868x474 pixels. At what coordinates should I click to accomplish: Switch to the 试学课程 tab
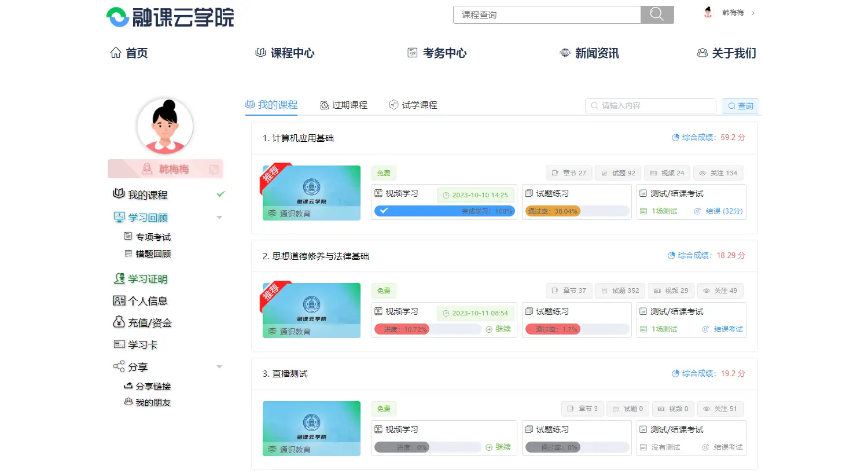(x=413, y=105)
